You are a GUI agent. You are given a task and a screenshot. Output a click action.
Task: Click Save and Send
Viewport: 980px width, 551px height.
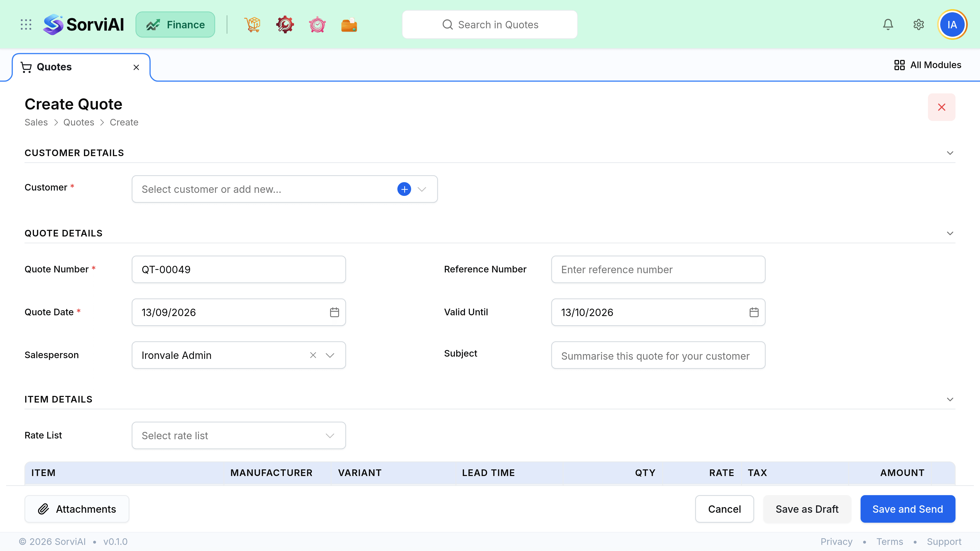click(x=908, y=509)
